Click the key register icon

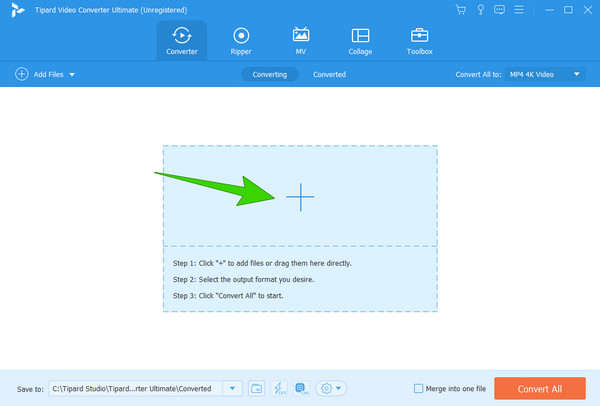coord(478,10)
